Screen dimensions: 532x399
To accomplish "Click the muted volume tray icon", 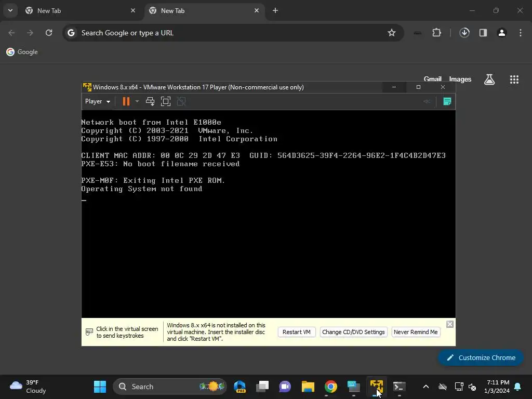I will (x=472, y=387).
